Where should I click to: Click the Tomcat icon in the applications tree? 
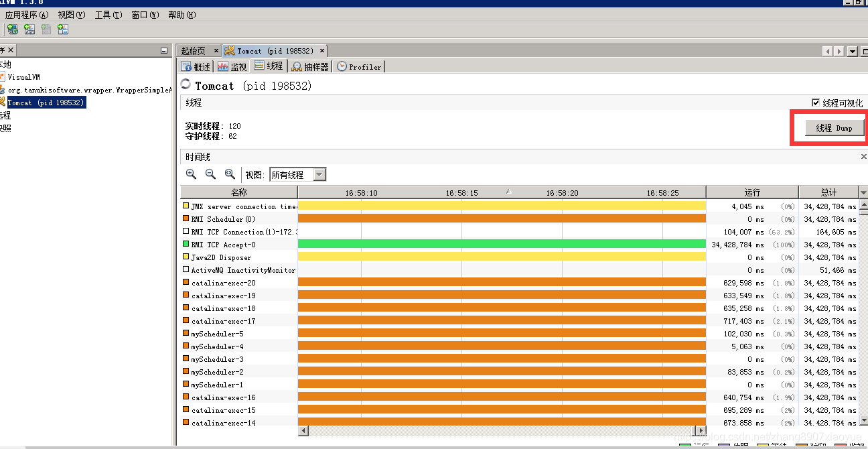click(3, 103)
